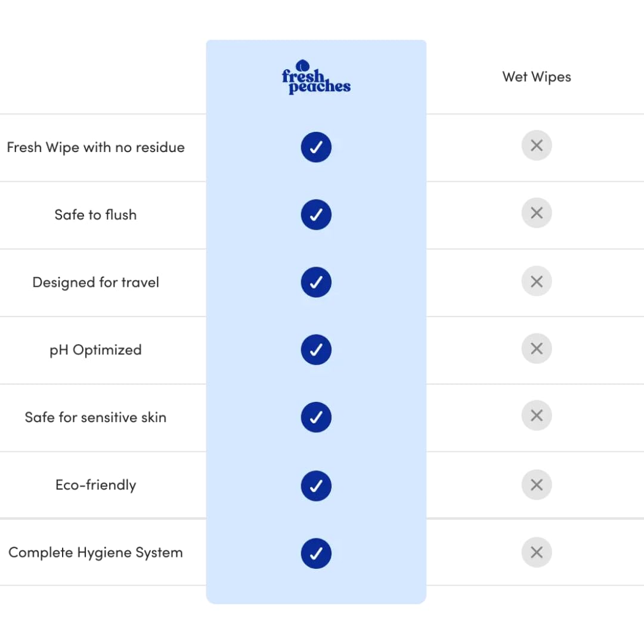Click the "Complete Hygiene System" label
This screenshot has width=644, height=644.
tap(95, 553)
